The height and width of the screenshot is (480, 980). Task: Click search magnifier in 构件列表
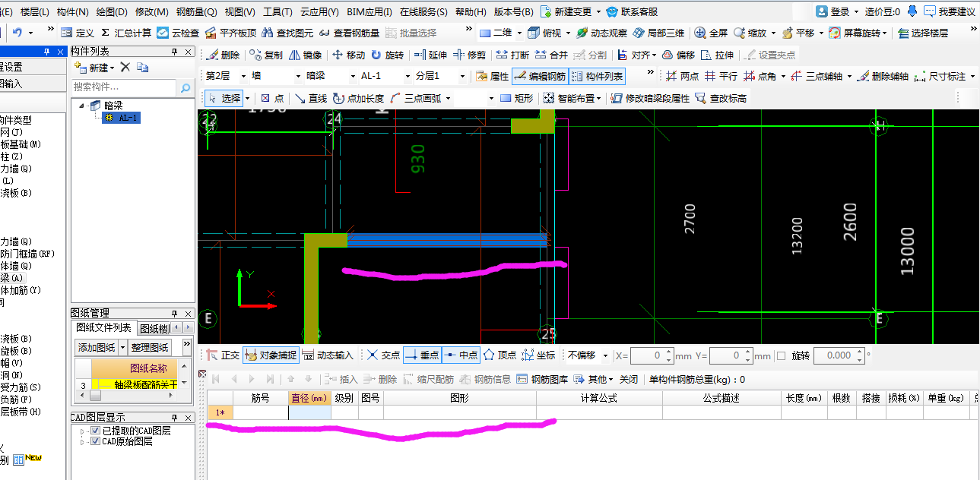pyautogui.click(x=185, y=87)
